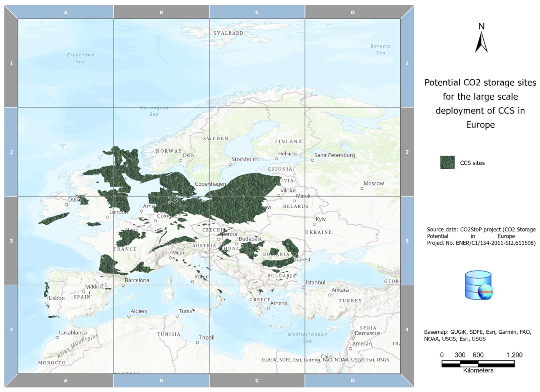The image size is (540, 392).
Task: Click the Basemap credits text in legend
Action: 477,335
